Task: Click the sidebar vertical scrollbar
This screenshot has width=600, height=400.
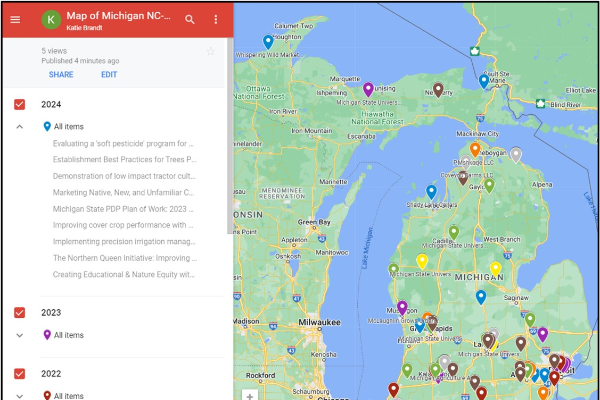Action: coord(230,136)
